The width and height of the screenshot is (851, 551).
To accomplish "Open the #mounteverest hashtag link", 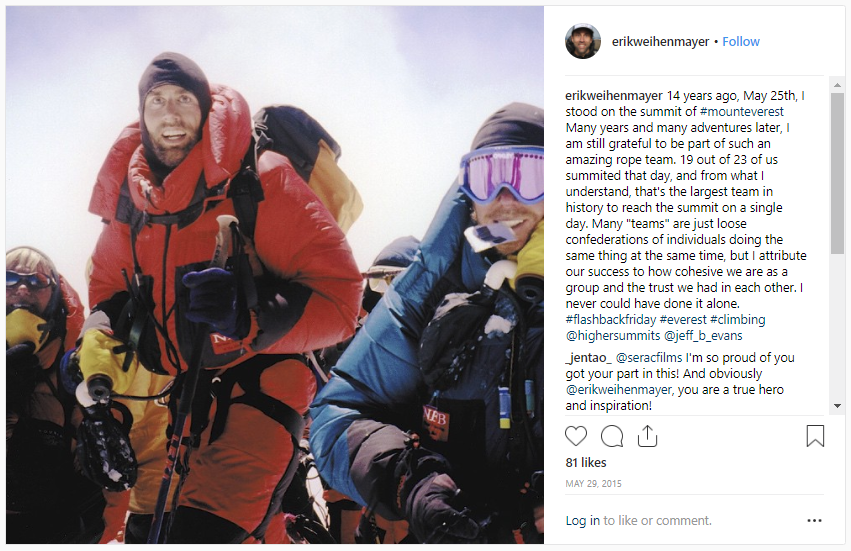I will (741, 112).
